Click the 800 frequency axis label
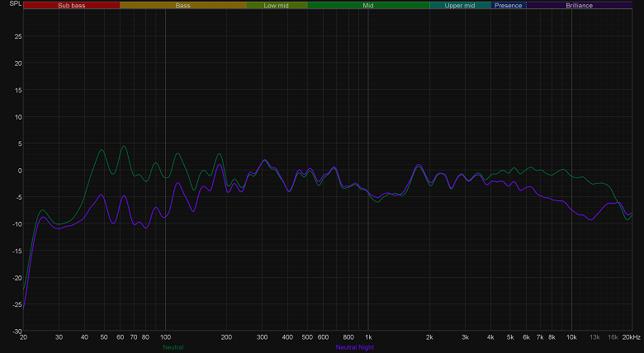Image resolution: width=644 pixels, height=353 pixels. tap(348, 337)
